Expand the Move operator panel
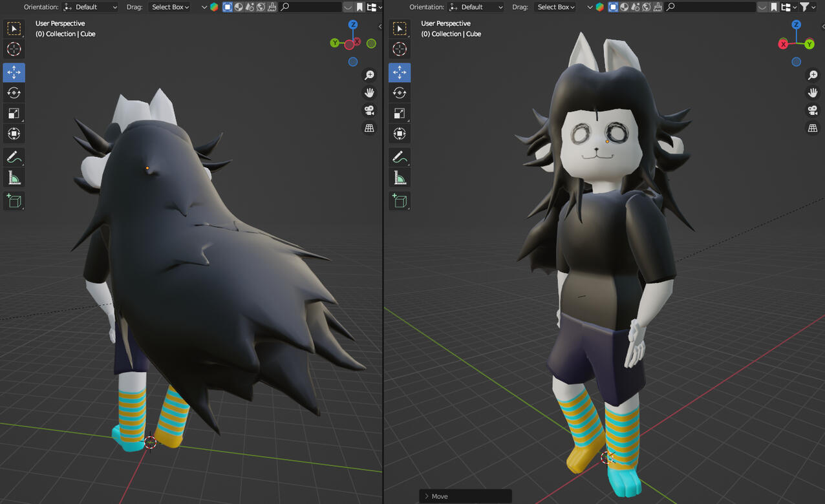The height and width of the screenshot is (504, 825). [x=466, y=496]
